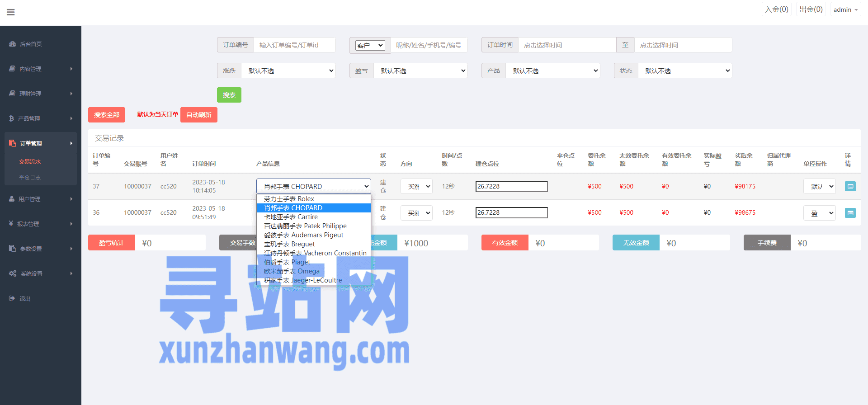Click the 入金(0) button
Viewport: 868px width, 405px height.
pos(777,9)
